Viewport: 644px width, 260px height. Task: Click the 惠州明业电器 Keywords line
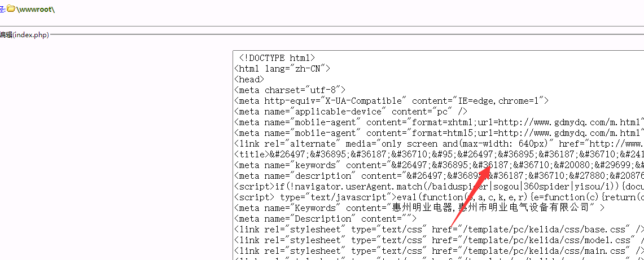coord(419,208)
